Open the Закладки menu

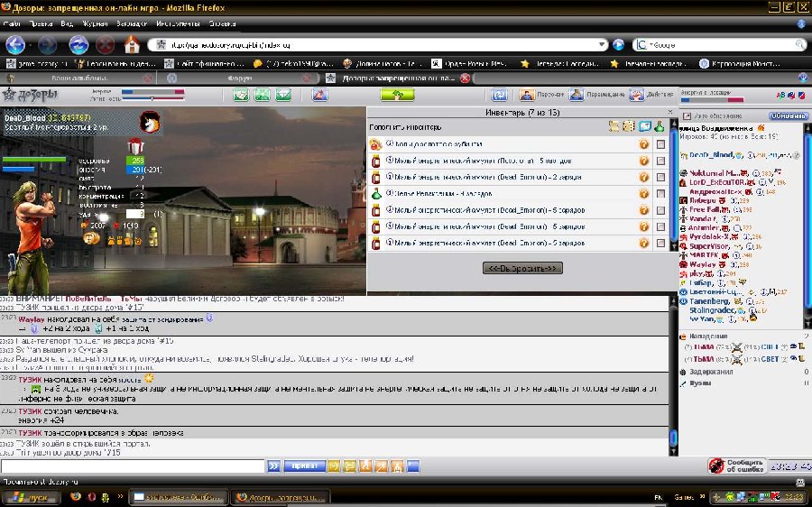click(x=132, y=23)
